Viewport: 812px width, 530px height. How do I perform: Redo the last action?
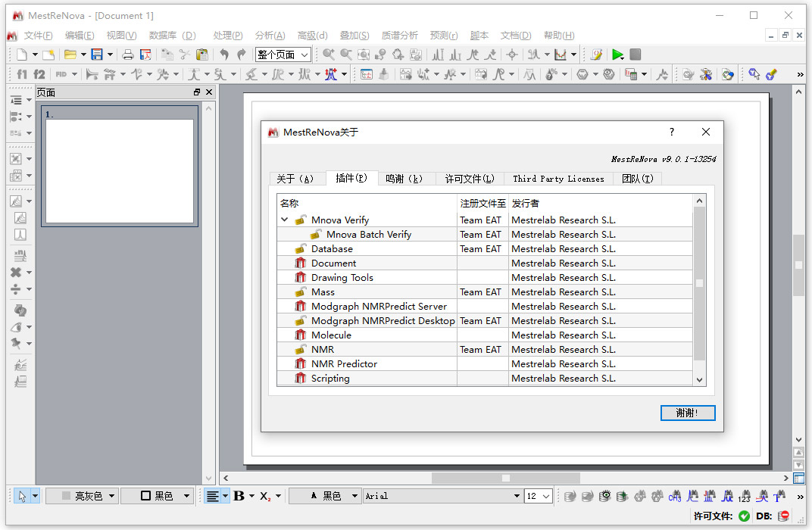[242, 55]
